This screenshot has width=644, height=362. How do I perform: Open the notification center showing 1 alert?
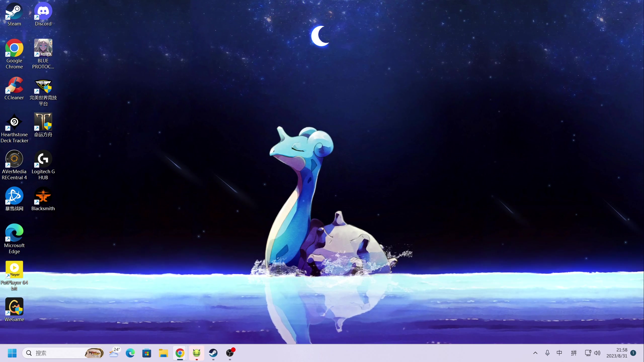click(x=633, y=353)
